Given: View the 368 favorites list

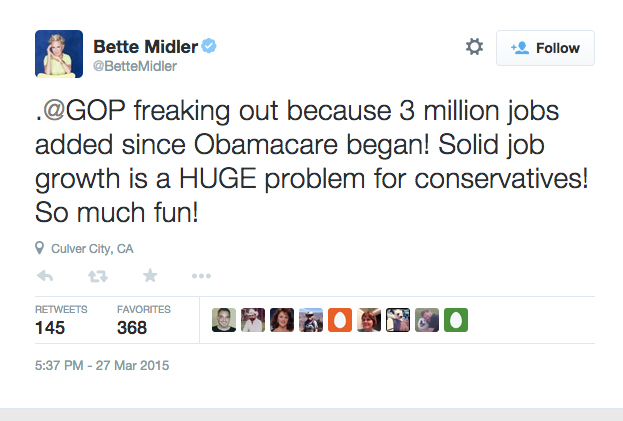Looking at the screenshot, I should 143,320.
